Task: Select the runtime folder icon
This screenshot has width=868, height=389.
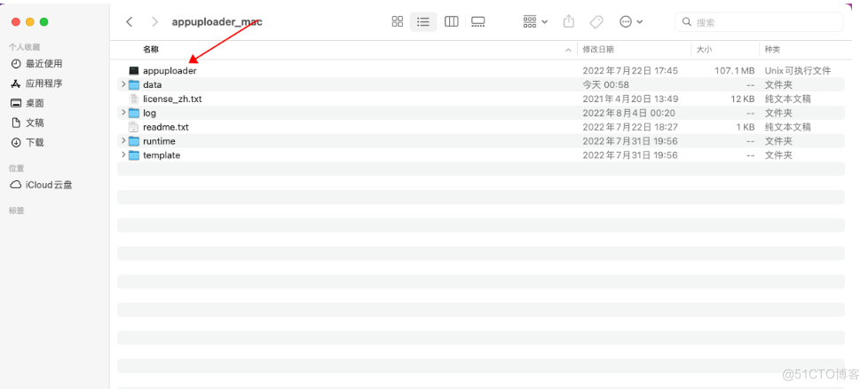Action: tap(133, 141)
